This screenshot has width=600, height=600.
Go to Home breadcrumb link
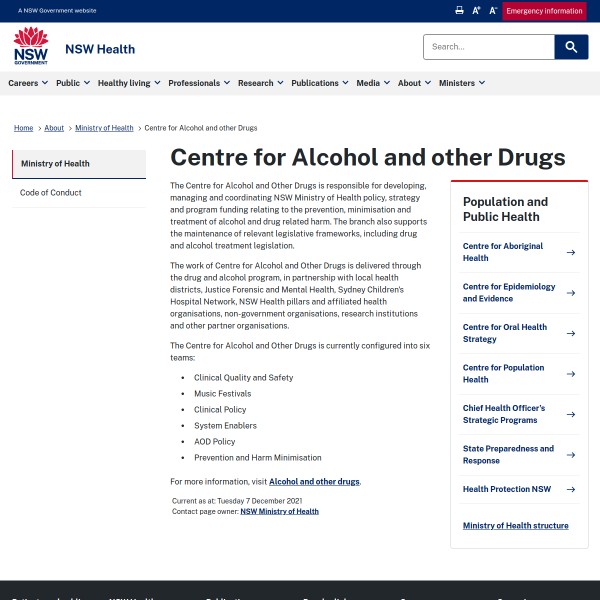23,128
